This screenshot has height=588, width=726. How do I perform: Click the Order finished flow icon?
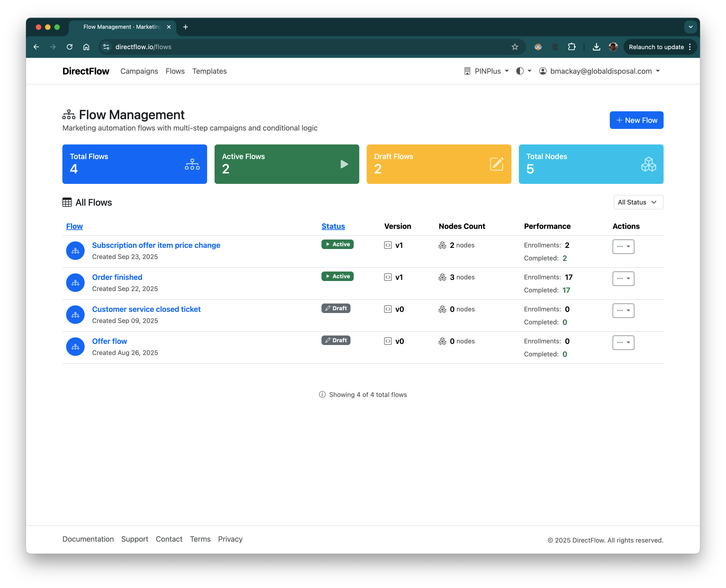click(x=75, y=283)
